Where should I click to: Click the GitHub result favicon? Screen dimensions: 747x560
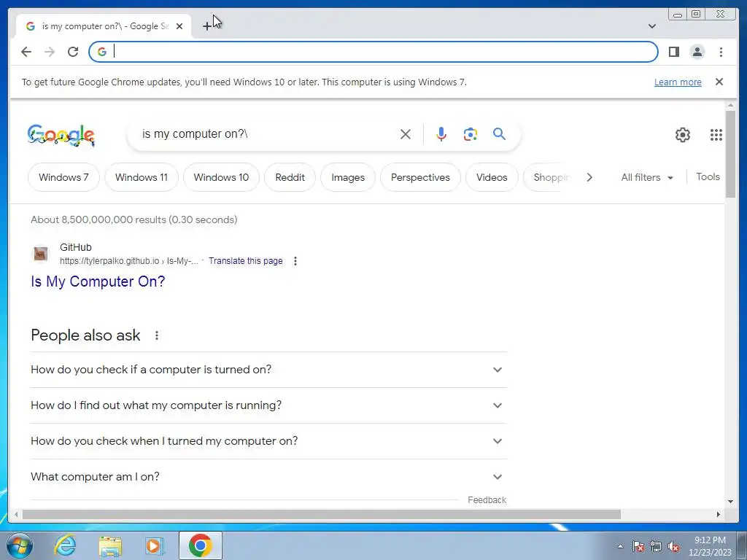click(41, 254)
